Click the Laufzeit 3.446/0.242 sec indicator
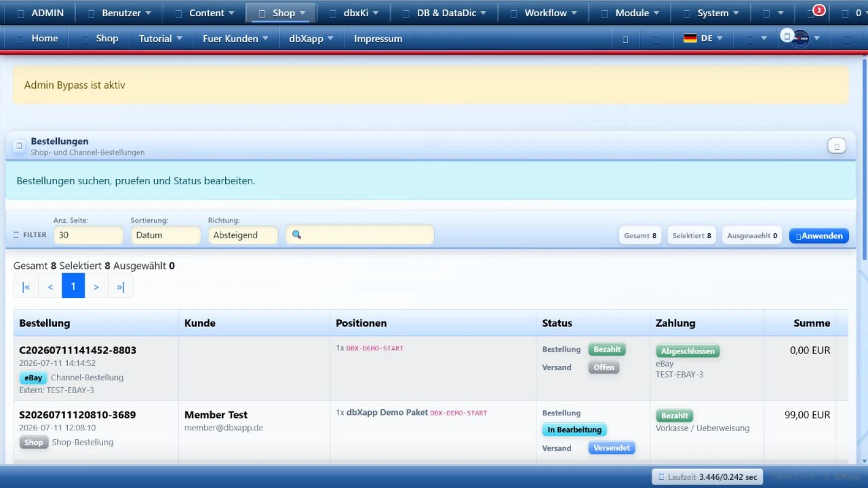This screenshot has height=488, width=868. (x=707, y=477)
